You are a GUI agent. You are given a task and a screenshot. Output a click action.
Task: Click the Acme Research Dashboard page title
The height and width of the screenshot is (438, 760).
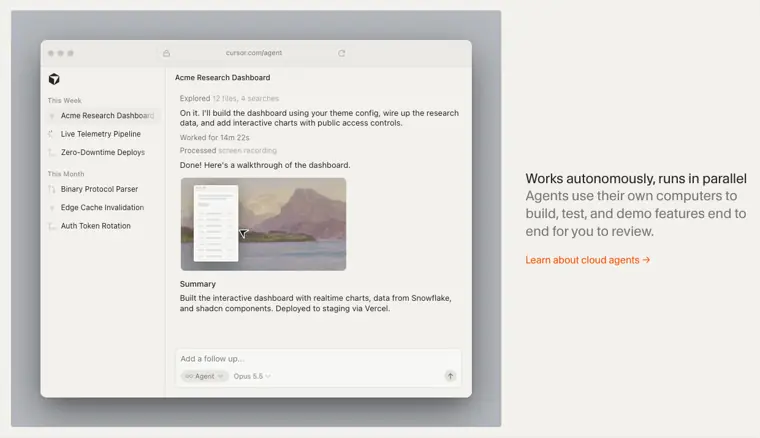click(x=222, y=78)
